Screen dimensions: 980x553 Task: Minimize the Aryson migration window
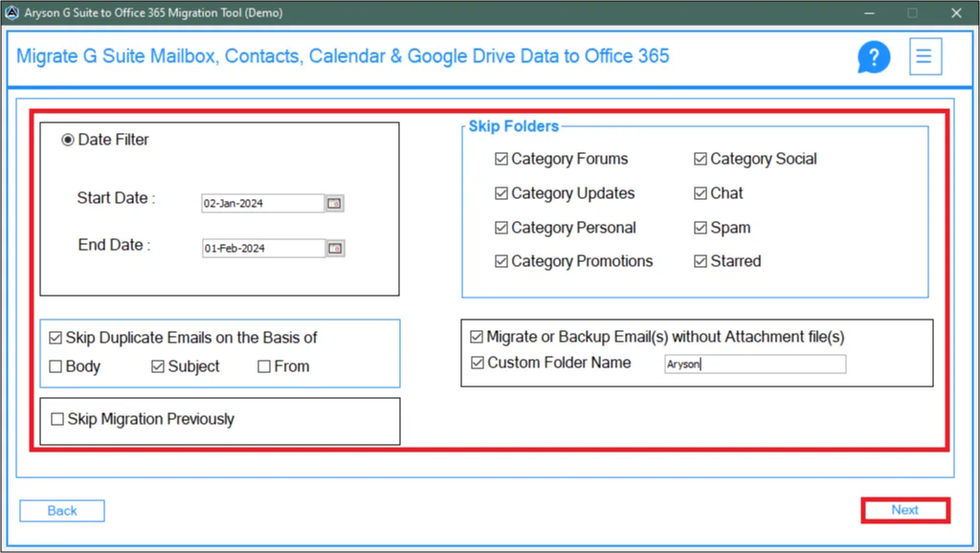coord(869,13)
